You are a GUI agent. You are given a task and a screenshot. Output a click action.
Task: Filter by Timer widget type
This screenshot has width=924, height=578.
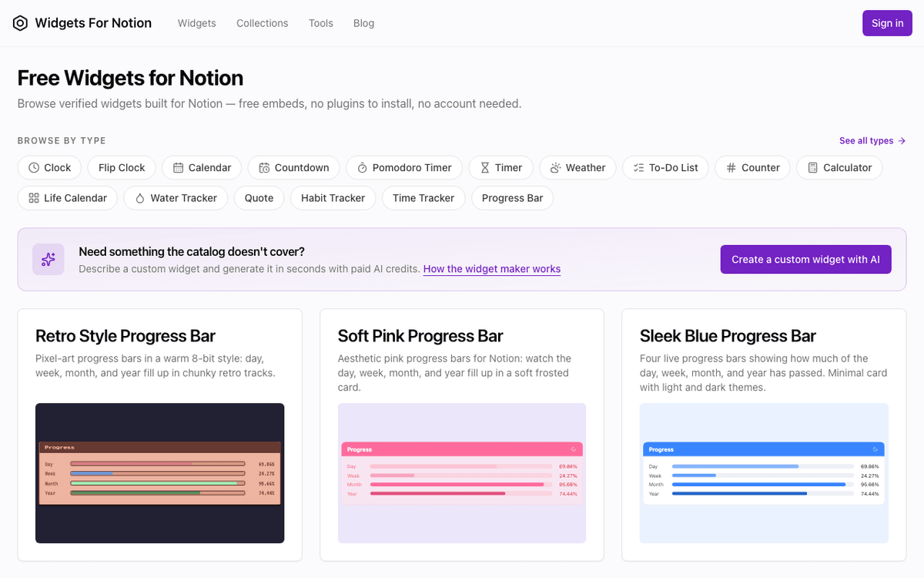click(501, 168)
